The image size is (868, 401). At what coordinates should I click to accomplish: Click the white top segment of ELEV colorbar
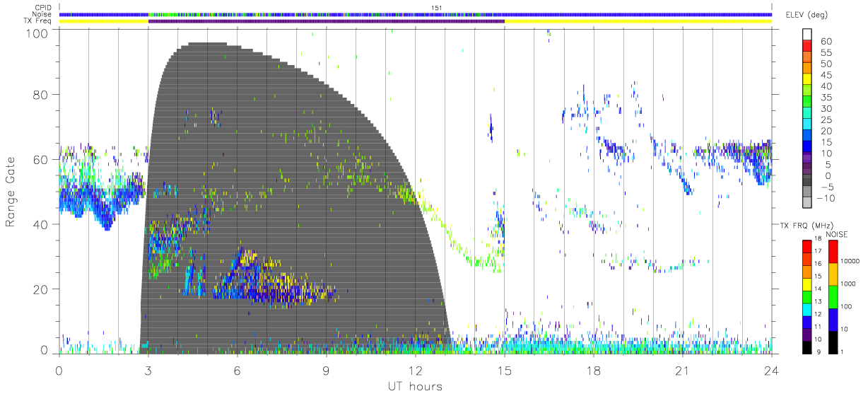pos(807,34)
